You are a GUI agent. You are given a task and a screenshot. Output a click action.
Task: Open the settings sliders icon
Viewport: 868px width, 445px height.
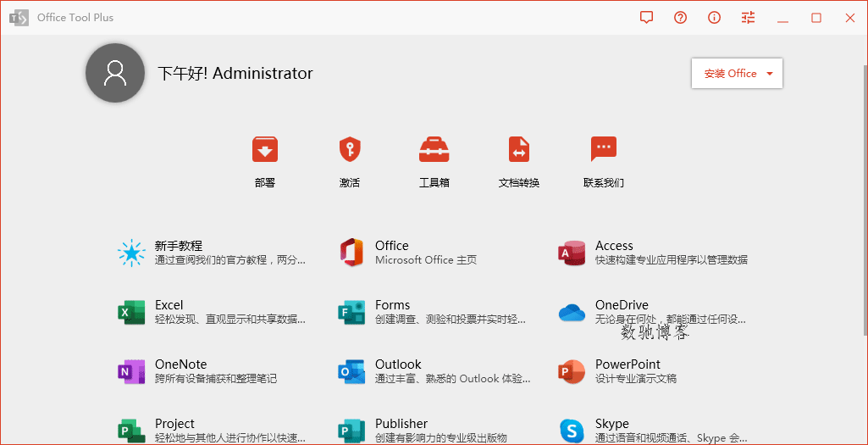748,18
